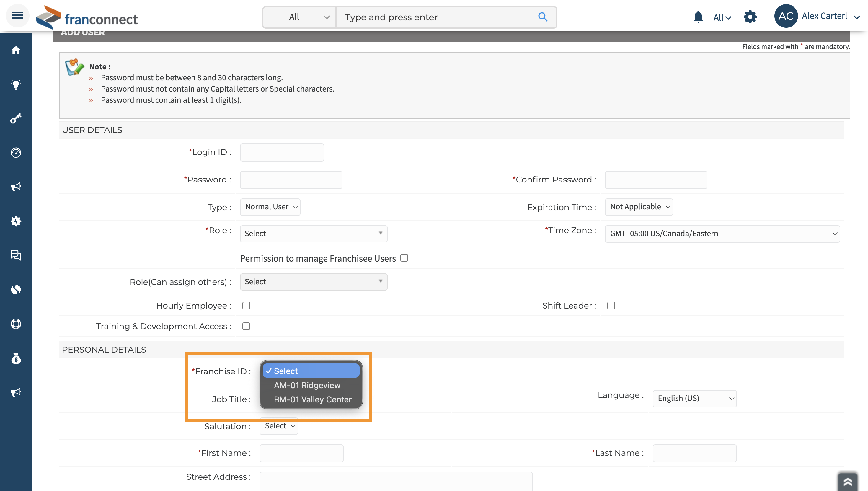Click the notification bell icon
The height and width of the screenshot is (491, 868).
698,17
